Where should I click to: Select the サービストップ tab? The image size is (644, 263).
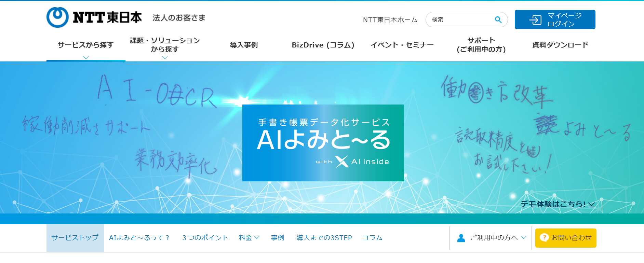(75, 238)
